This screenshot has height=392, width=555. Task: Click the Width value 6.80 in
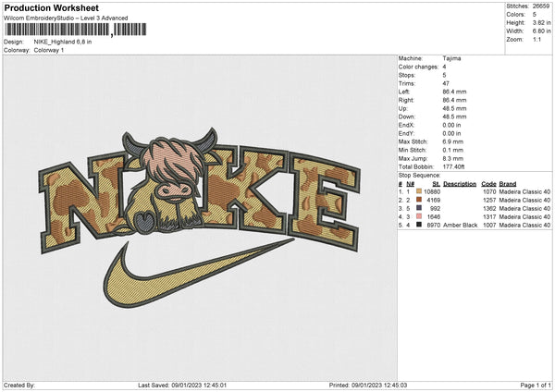(541, 31)
